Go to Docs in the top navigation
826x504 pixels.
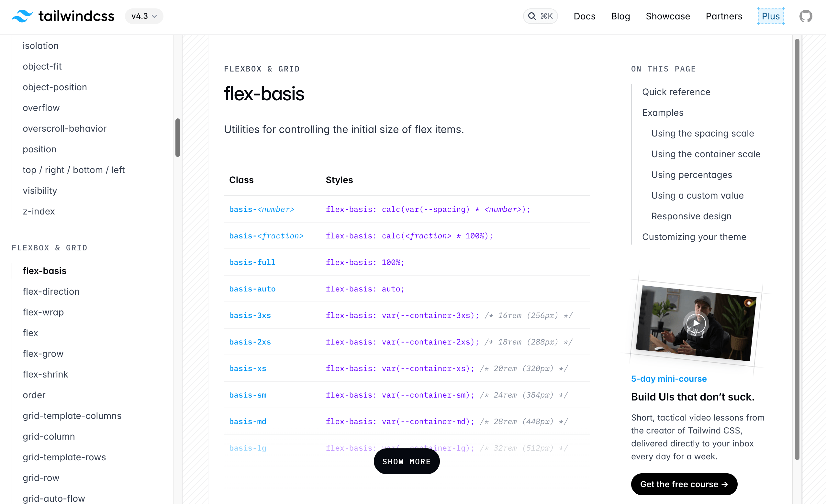584,16
